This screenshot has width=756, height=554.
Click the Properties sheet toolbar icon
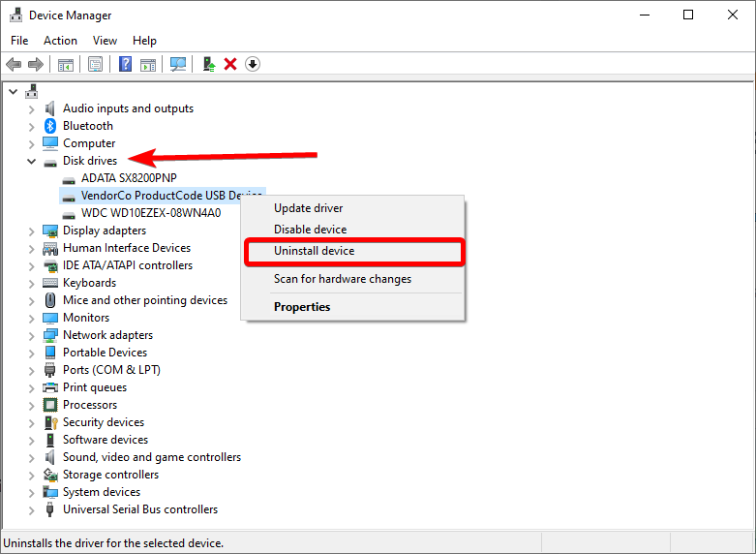coord(95,64)
